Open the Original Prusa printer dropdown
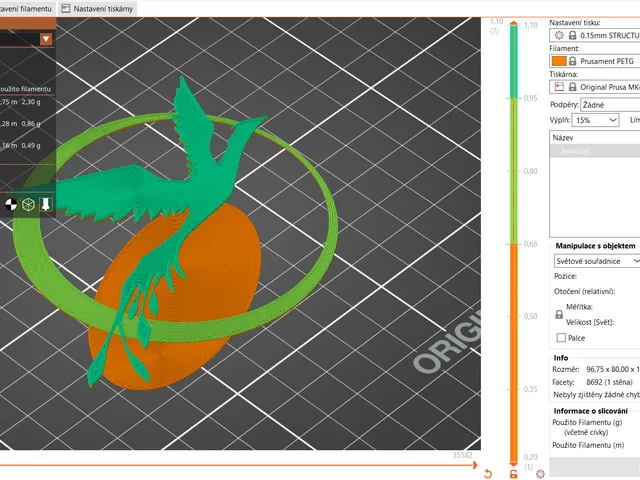 click(595, 87)
